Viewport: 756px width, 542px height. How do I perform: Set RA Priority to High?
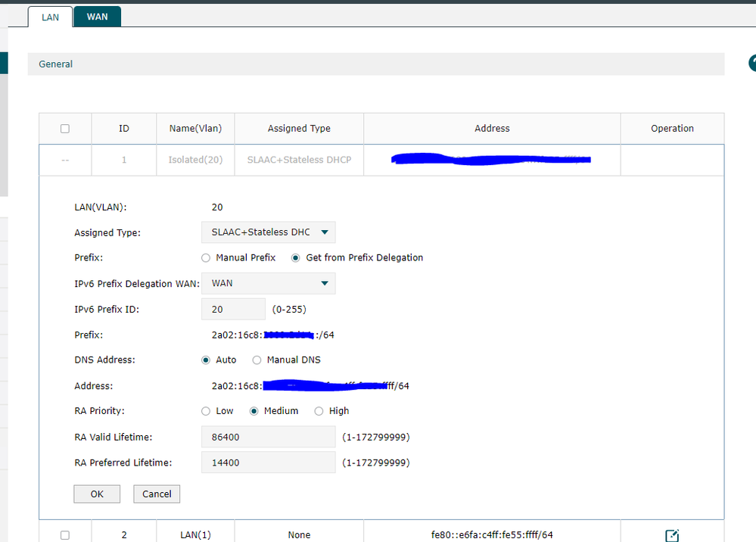[x=319, y=411]
